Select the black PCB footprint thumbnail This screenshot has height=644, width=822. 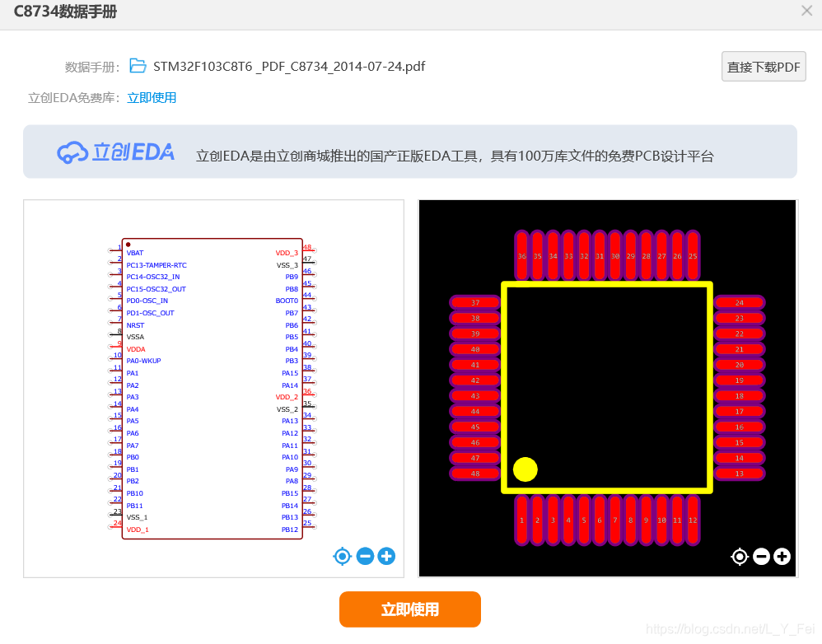608,385
